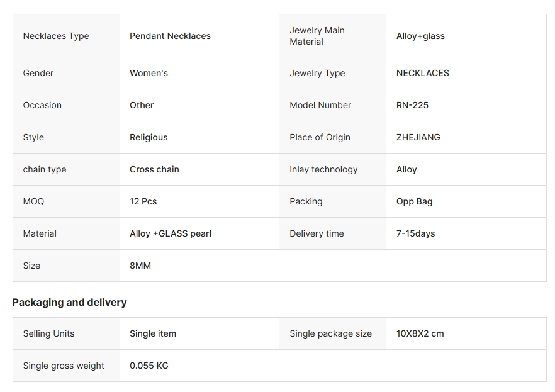Select the Women's gender value
Screen dimensions: 555x392
click(149, 73)
